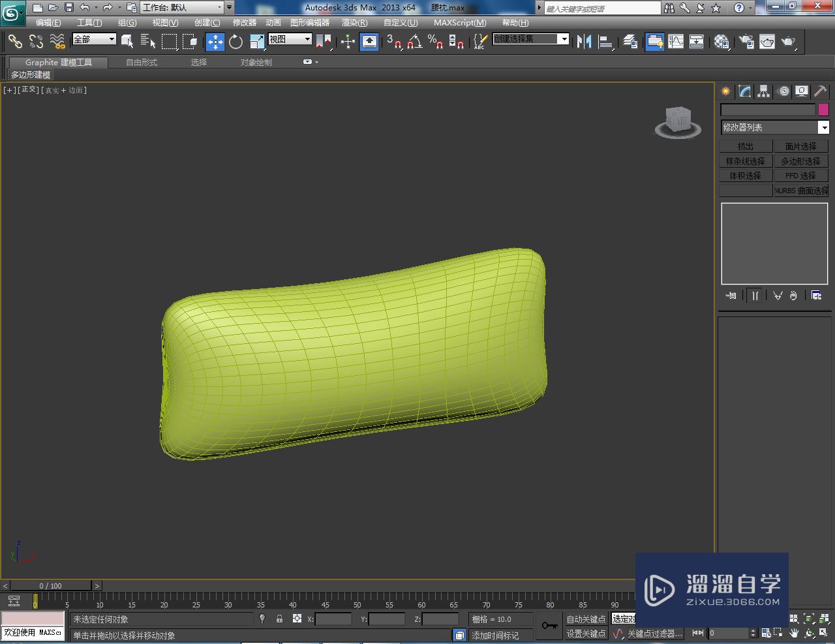Click the Unlink Selection tool
Image resolution: width=835 pixels, height=644 pixels.
point(36,42)
